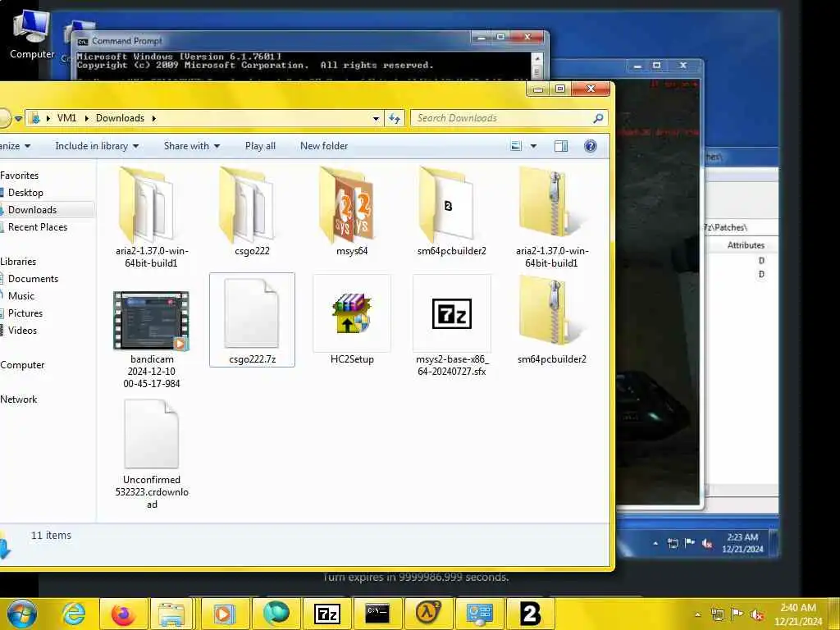Select Network in the navigation pane

19,399
